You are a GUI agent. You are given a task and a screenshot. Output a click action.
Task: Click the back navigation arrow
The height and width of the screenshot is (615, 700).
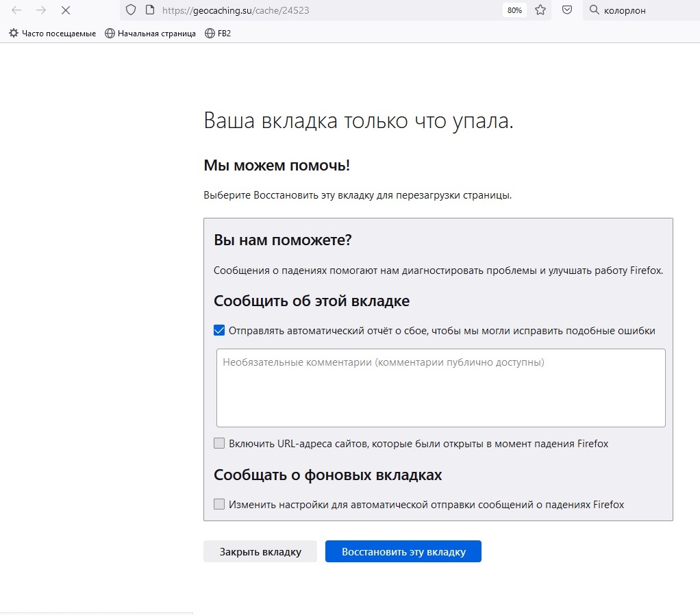[16, 10]
